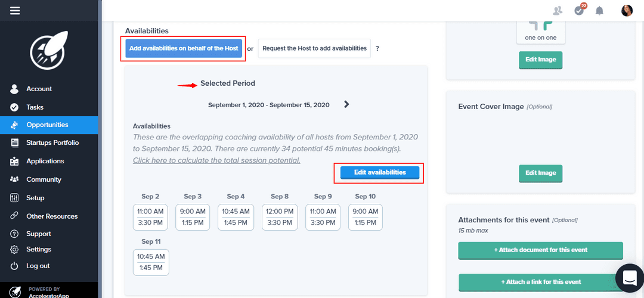Open the user profile avatar
This screenshot has height=298, width=644.
point(627,10)
